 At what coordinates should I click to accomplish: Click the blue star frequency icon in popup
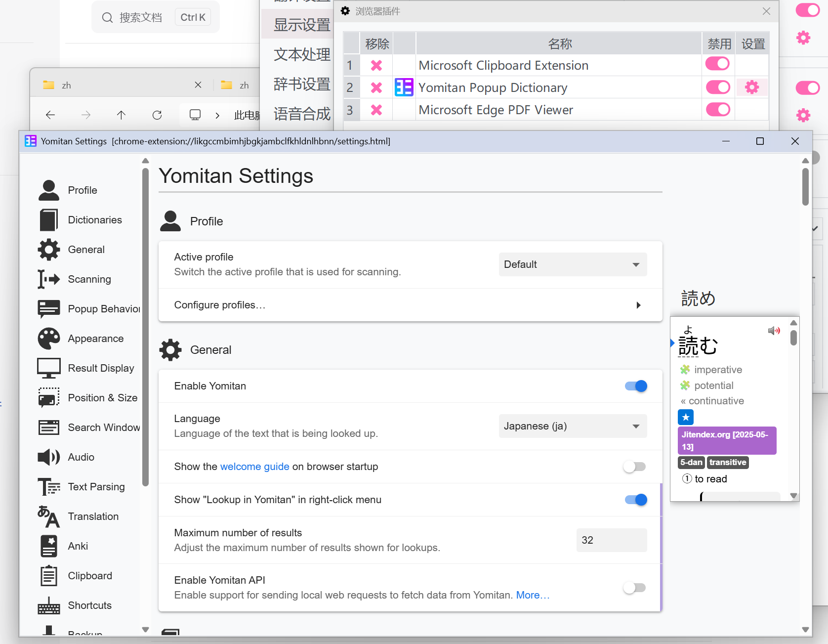(x=686, y=417)
